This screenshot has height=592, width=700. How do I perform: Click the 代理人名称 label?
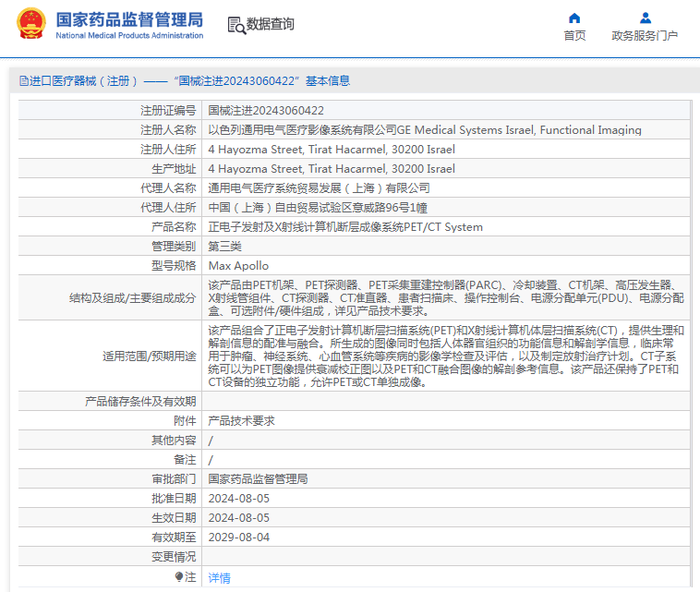coord(168,188)
